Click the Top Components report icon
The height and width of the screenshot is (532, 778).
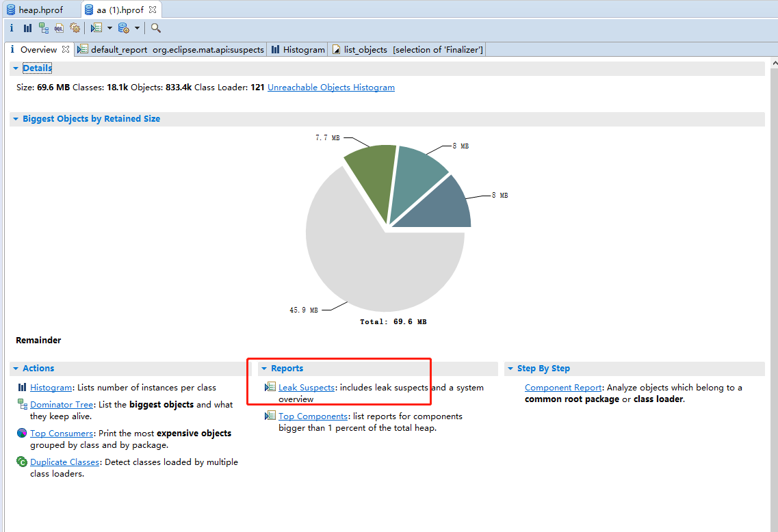coord(270,416)
